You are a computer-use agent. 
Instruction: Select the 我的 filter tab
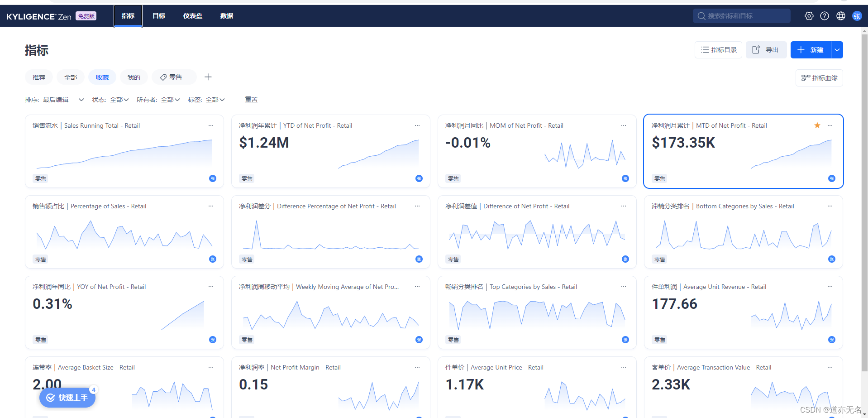pos(134,77)
